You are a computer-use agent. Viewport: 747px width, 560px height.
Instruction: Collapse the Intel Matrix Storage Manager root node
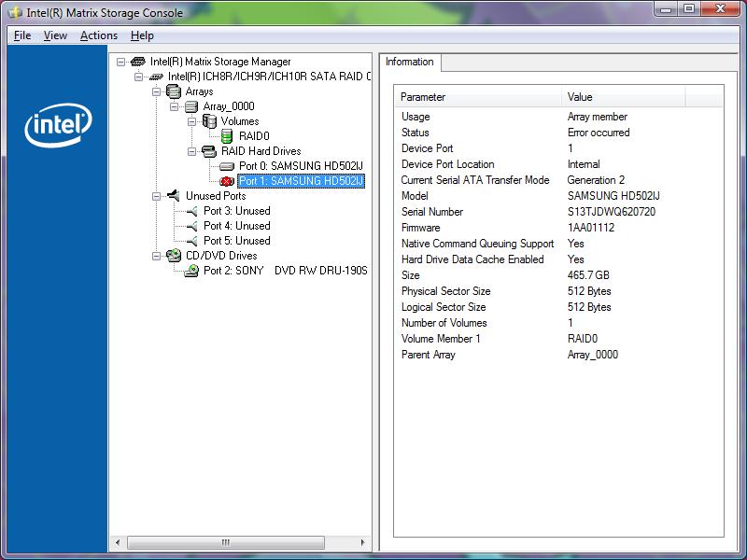[121, 62]
